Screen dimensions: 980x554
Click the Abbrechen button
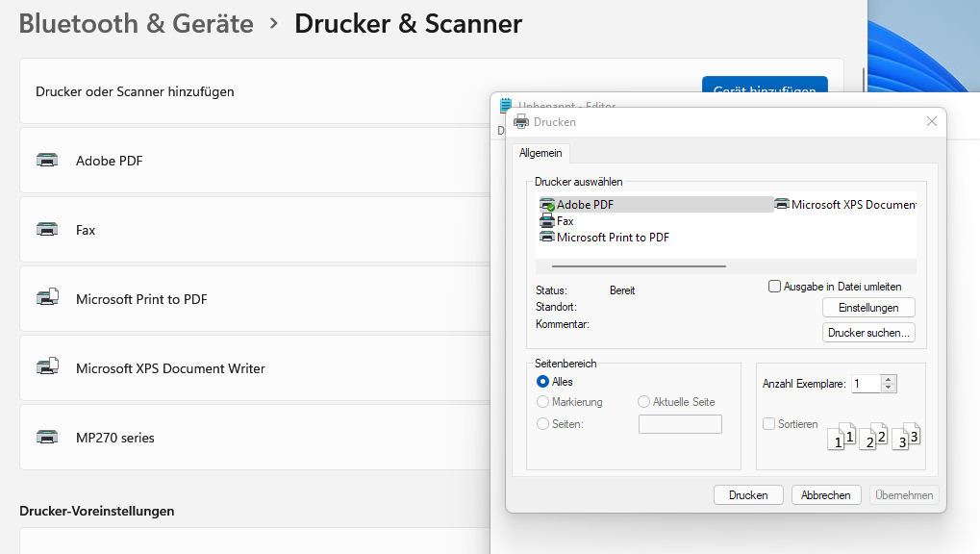coord(825,495)
